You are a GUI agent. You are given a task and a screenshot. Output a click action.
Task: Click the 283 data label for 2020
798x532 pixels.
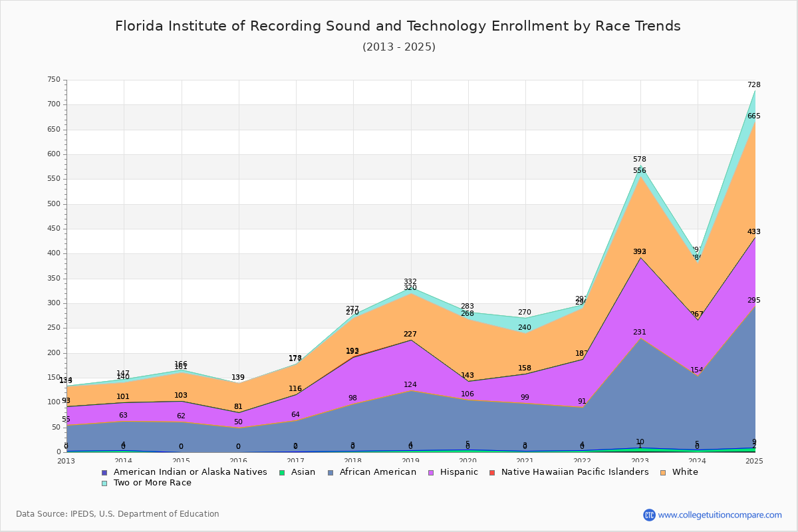(467, 307)
